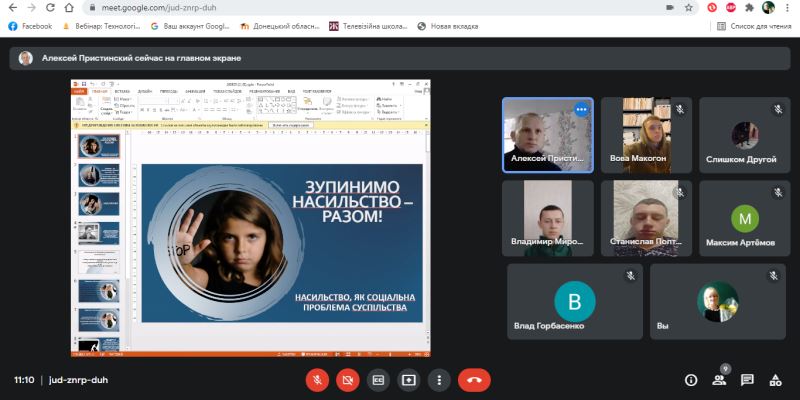Image resolution: width=800 pixels, height=400 pixels.
Task: Open Chrome's three-dot menu
Action: tap(788, 7)
